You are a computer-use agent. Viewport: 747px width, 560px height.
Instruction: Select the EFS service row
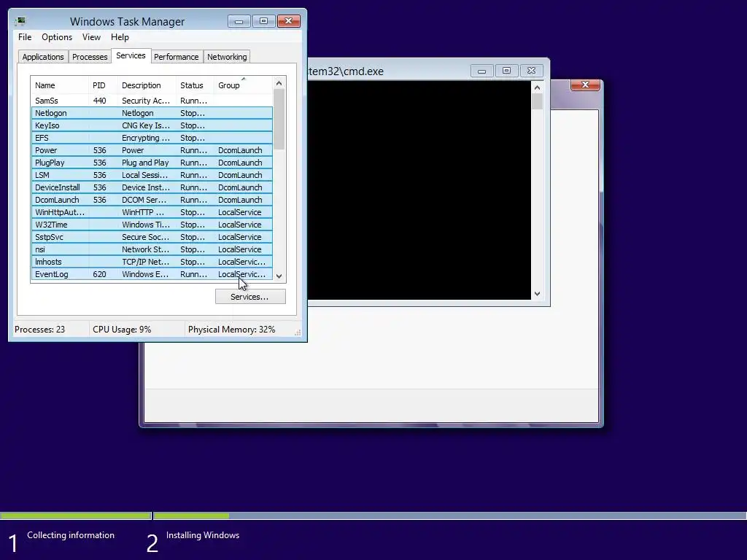point(152,138)
